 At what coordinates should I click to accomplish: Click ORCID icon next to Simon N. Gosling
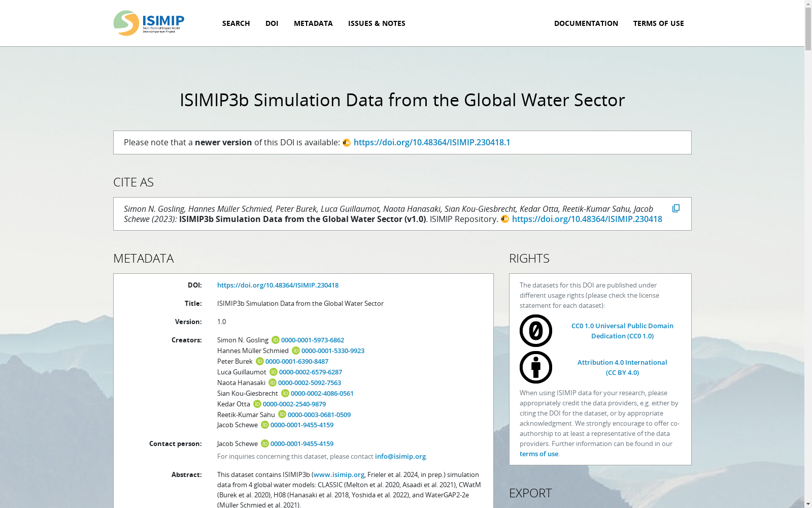(x=275, y=340)
